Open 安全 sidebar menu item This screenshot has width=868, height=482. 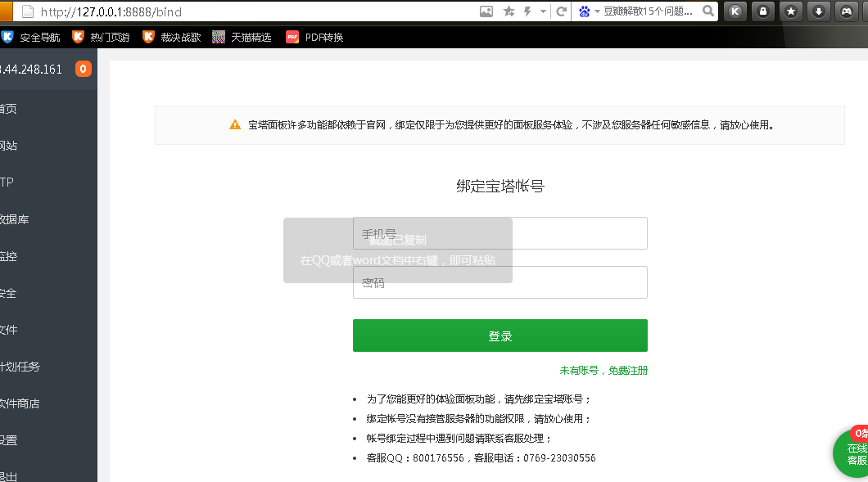(8, 293)
